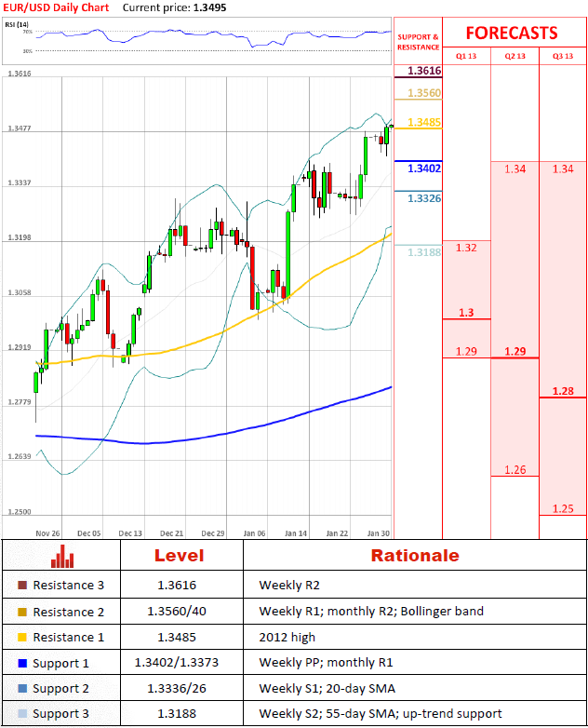Click the Support 3 light blue color swatch
This screenshot has height=728, width=588.
(x=22, y=714)
